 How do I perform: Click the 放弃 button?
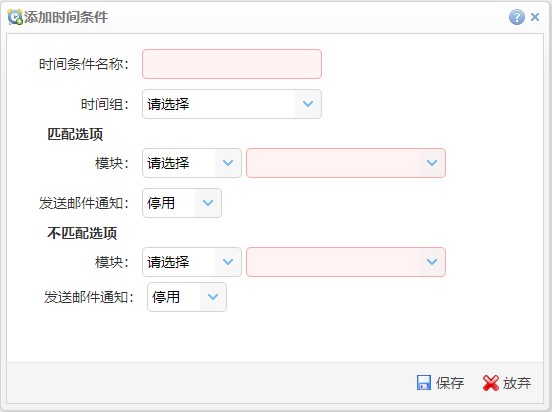click(x=507, y=383)
